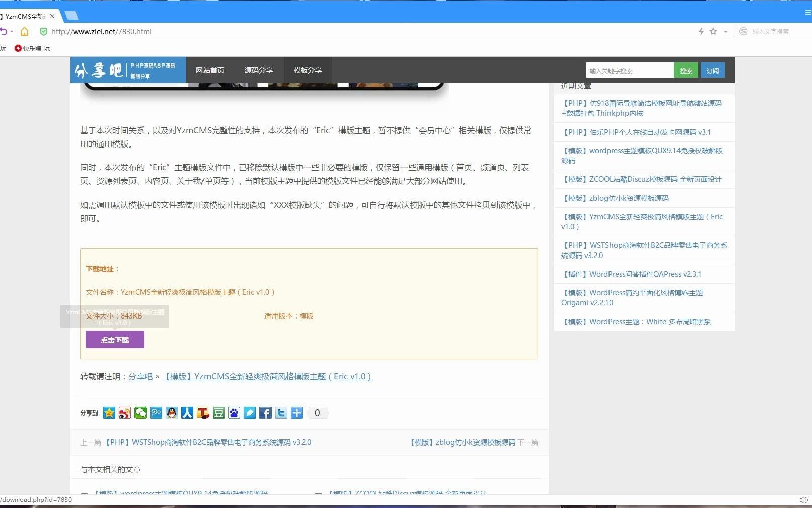Share with the blue pencil icon

[250, 413]
